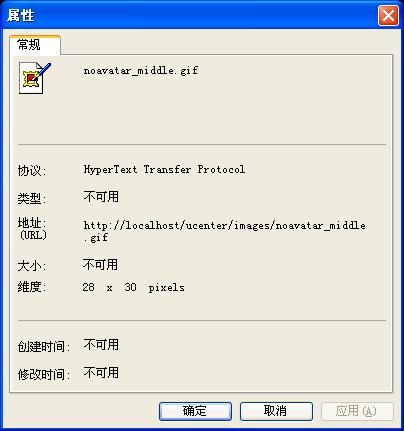
Task: Click the GIF image file icon
Action: coord(35,78)
